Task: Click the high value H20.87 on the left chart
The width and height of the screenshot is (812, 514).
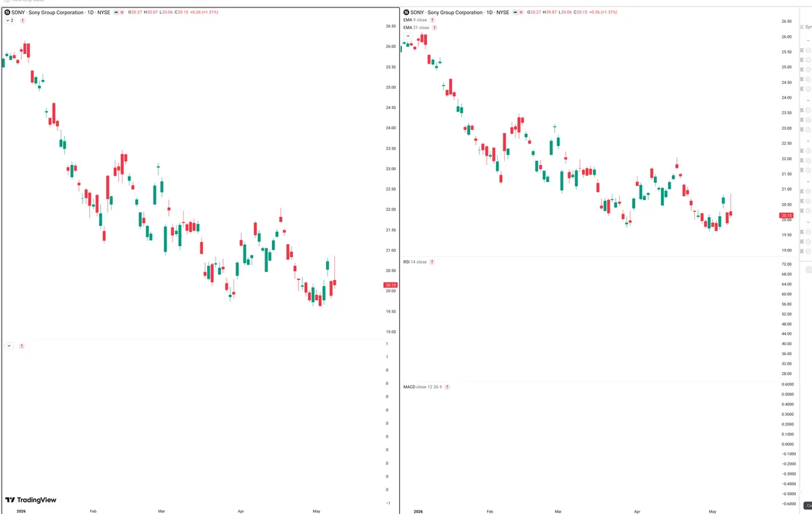Action: (152, 12)
